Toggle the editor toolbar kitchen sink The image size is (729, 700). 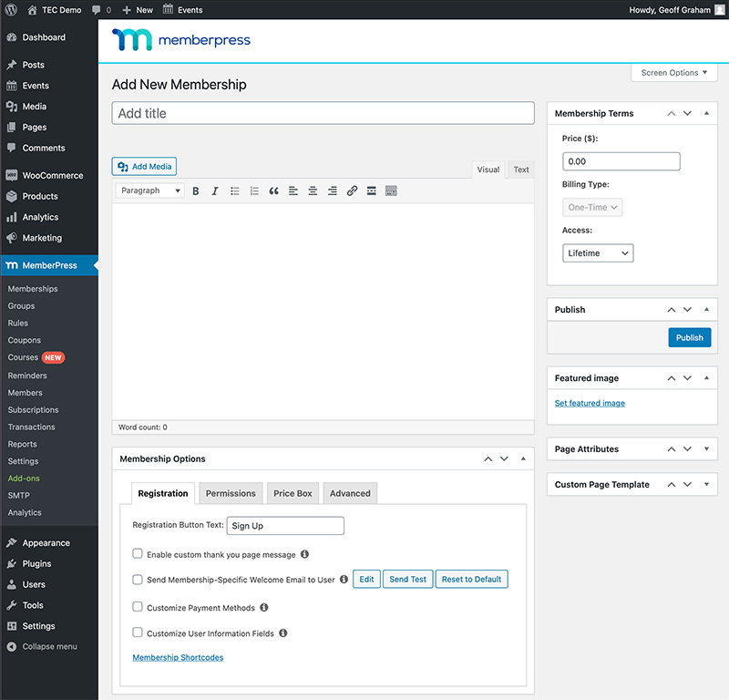click(x=391, y=190)
